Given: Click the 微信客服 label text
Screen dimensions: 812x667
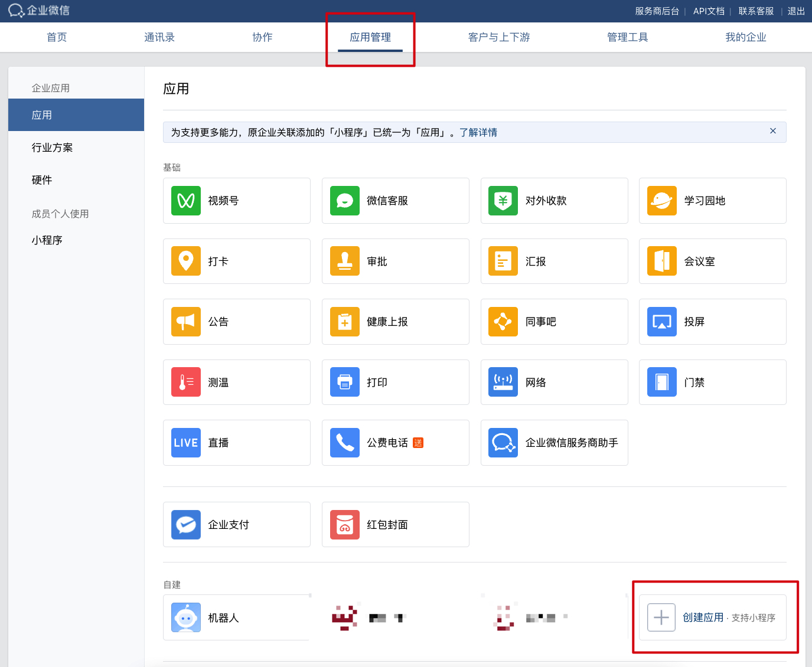Looking at the screenshot, I should pos(387,201).
